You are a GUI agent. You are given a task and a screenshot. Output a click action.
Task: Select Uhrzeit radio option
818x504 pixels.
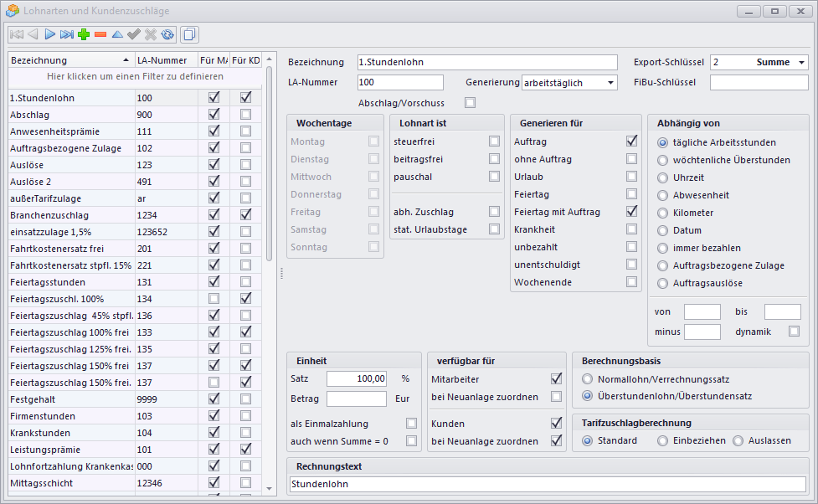662,178
